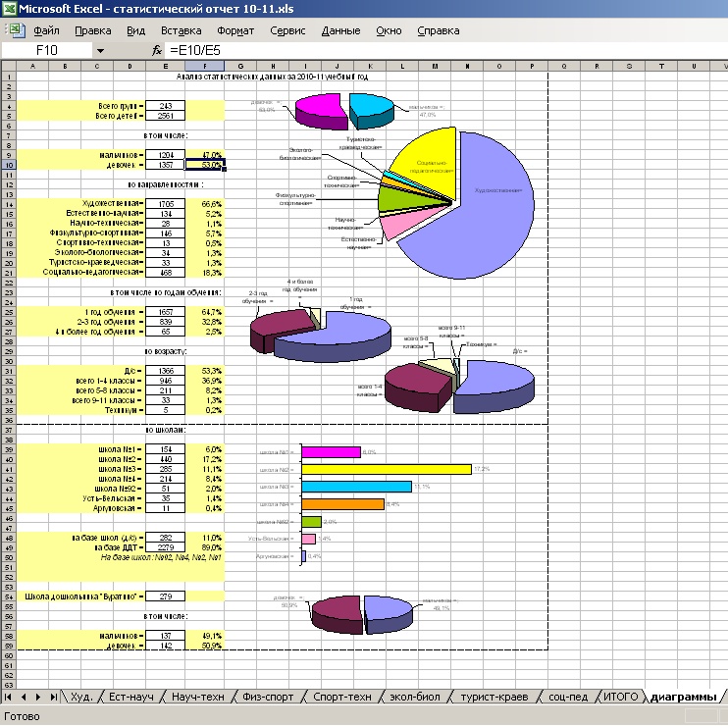Click the formula bar with =E10/E5

pos(442,49)
